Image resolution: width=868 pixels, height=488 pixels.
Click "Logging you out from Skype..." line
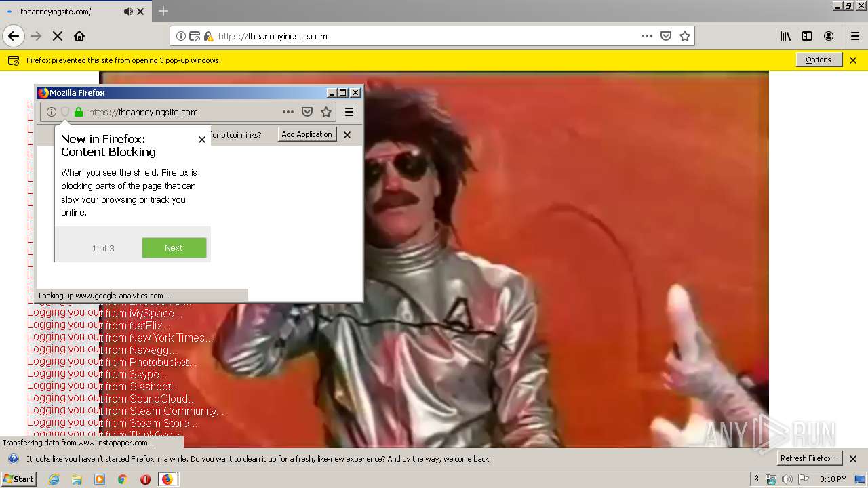[98, 374]
